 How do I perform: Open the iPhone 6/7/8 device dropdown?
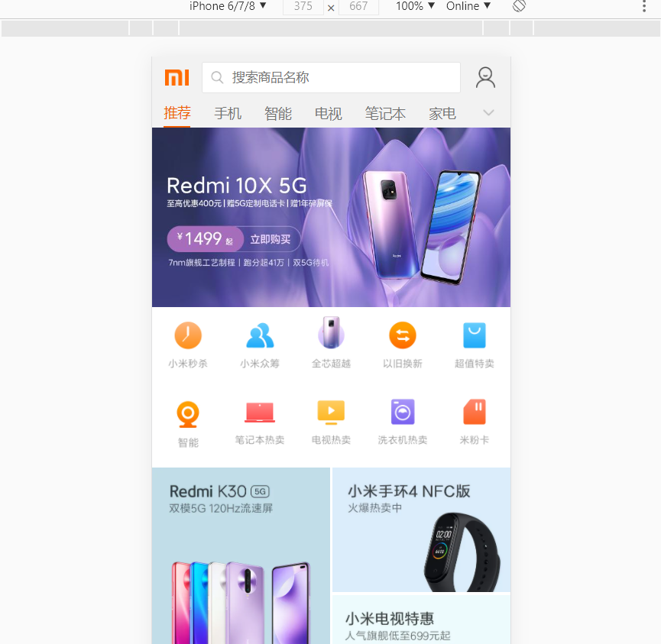coord(228,6)
